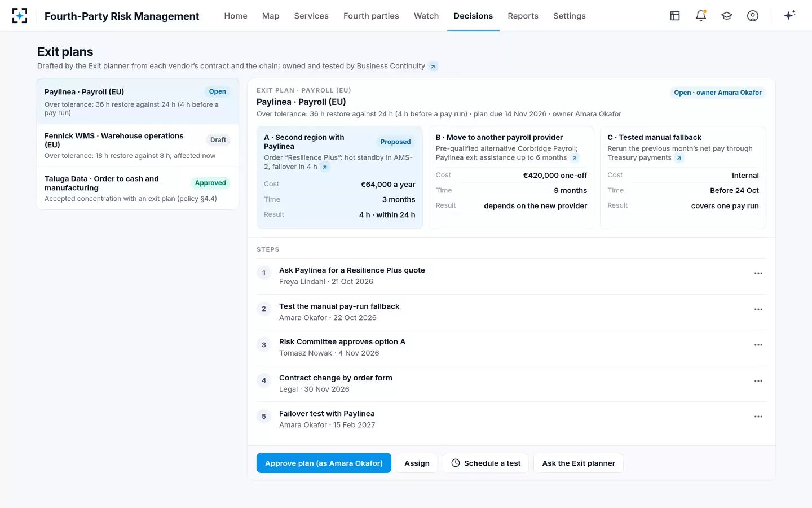Open Business Continuity external link arrow
The image size is (812, 508).
[x=433, y=67]
